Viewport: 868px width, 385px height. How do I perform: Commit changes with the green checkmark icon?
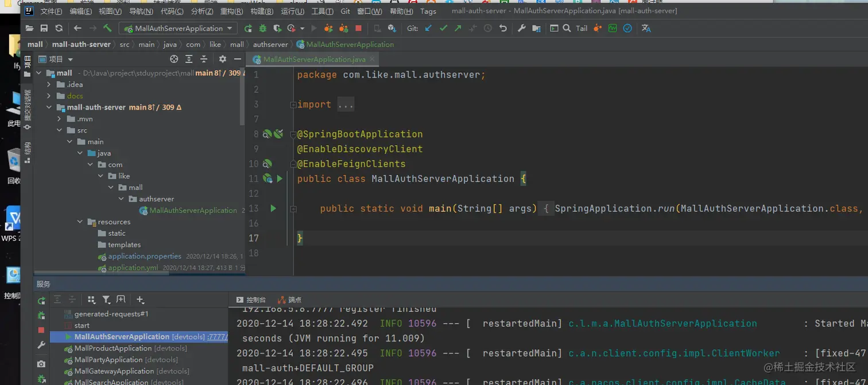point(443,28)
